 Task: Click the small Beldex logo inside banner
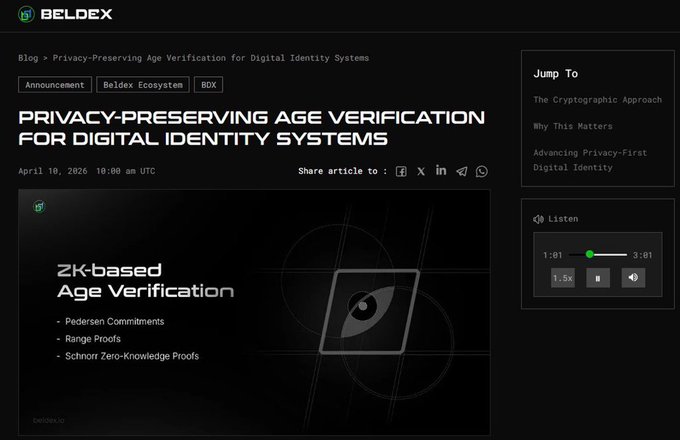[x=39, y=206]
